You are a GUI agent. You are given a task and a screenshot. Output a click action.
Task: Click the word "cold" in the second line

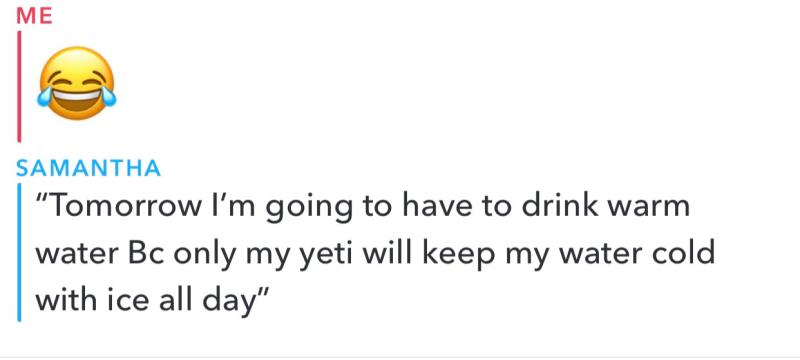point(680,252)
